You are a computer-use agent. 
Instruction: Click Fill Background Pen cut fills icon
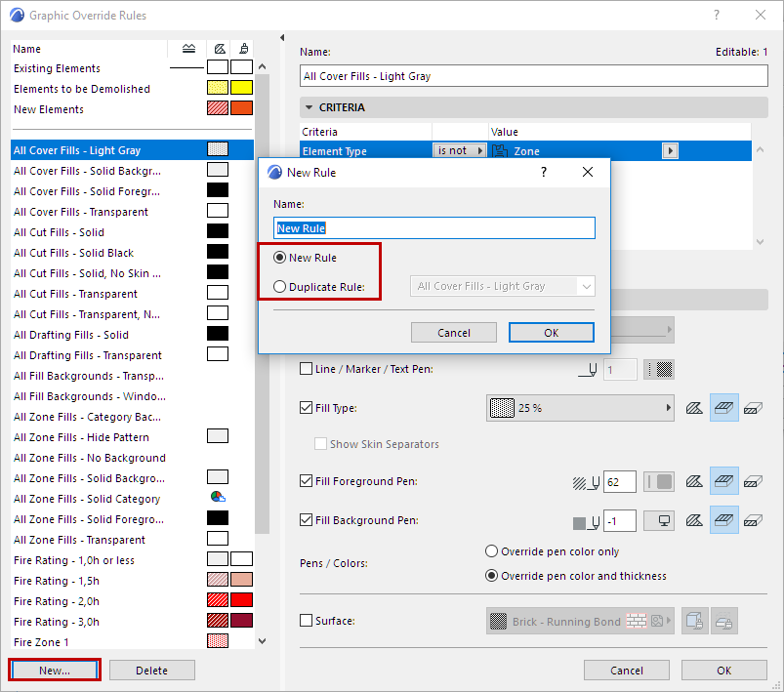(693, 521)
